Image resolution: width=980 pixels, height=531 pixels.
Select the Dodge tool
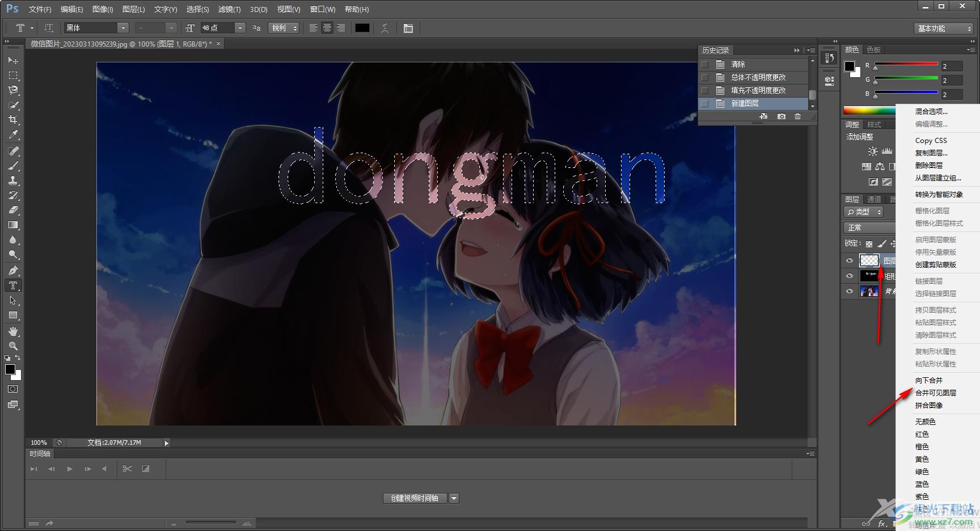13,254
